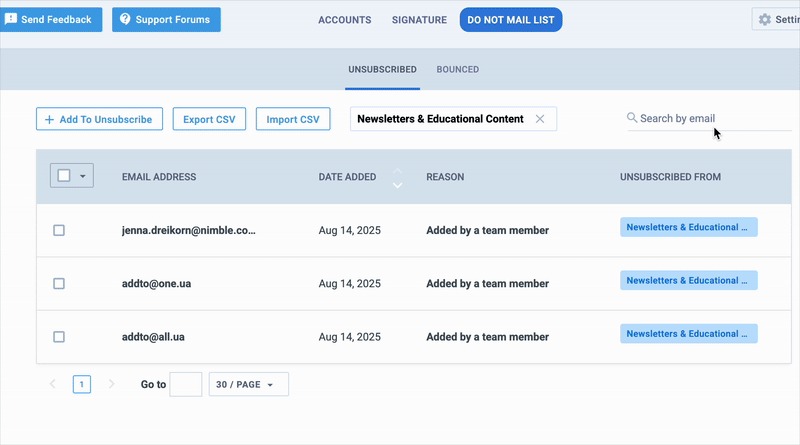Open Support Forums

[x=166, y=19]
